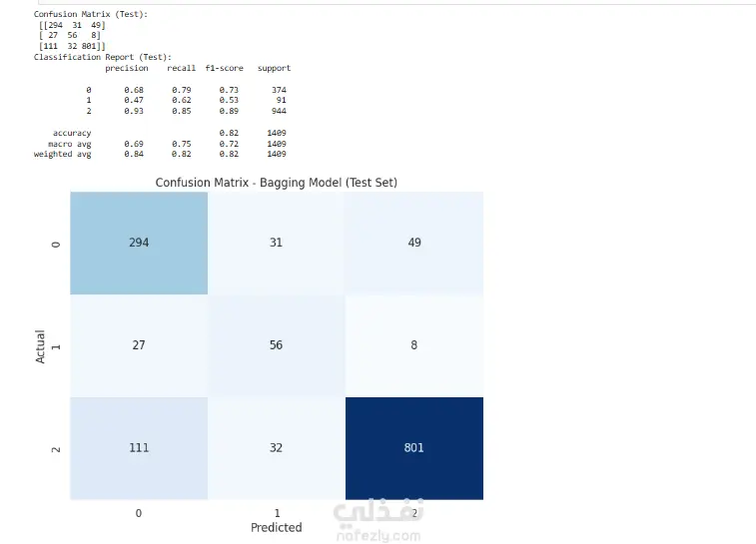Viewport: 756px width, 544px height.
Task: Open the nafezly.com watermark link
Action: [379, 536]
